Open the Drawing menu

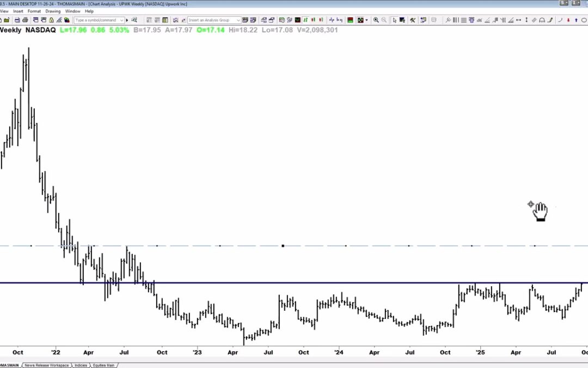53,11
